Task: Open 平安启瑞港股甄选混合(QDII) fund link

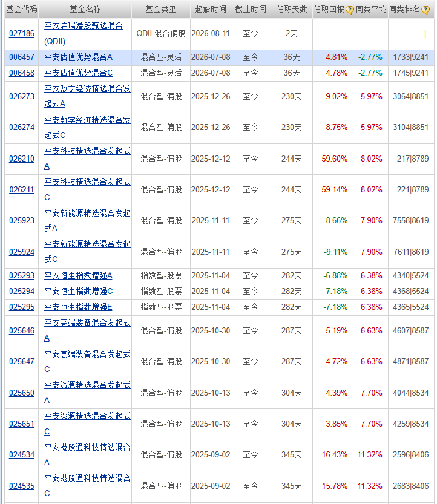Action: [84, 33]
